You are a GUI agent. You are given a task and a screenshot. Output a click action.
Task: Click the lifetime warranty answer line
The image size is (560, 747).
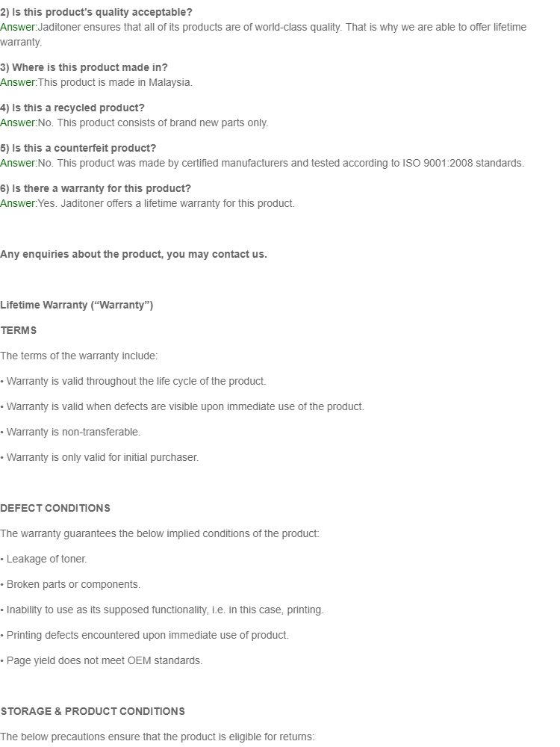coord(148,204)
